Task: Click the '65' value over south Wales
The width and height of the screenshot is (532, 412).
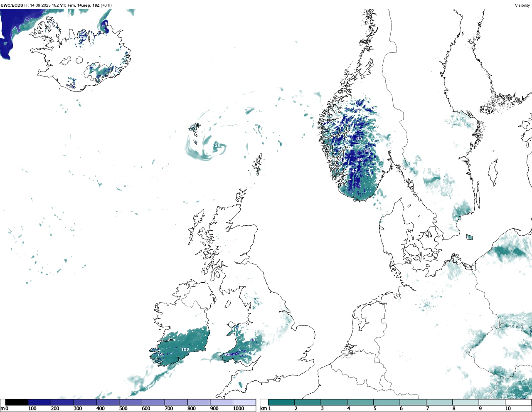Action: point(228,355)
